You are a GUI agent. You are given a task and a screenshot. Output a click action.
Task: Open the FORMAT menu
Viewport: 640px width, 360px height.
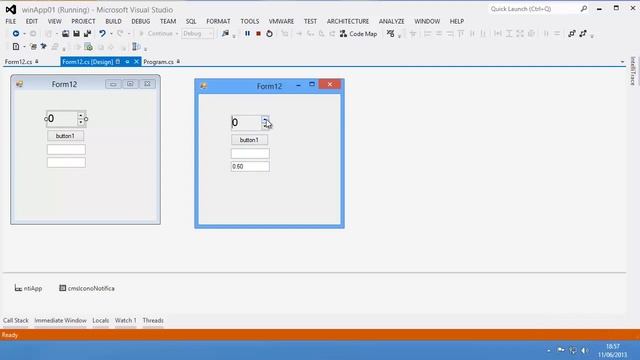[x=218, y=21]
